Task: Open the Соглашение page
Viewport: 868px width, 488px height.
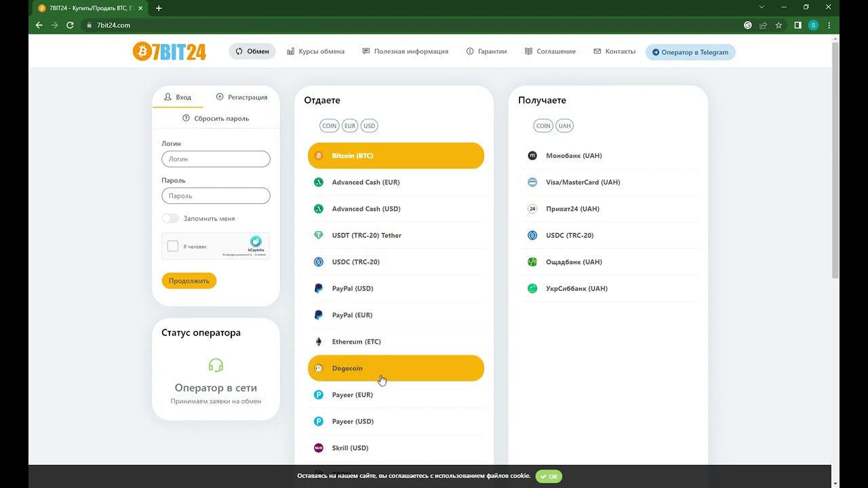Action: coord(550,52)
